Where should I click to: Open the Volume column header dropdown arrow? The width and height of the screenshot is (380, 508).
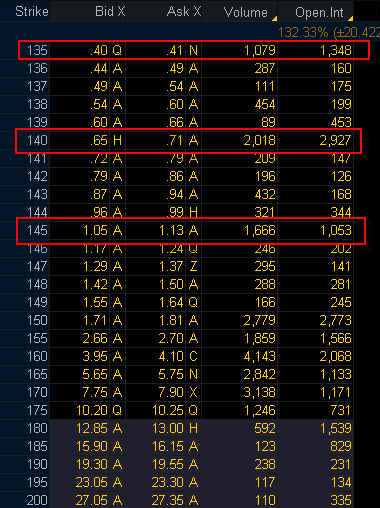274,19
